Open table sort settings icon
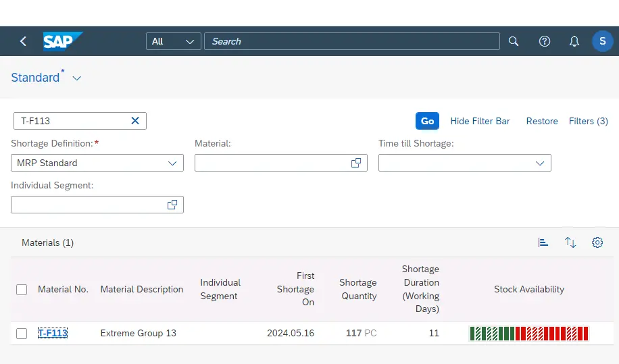Image resolution: width=619 pixels, height=364 pixels. tap(570, 242)
